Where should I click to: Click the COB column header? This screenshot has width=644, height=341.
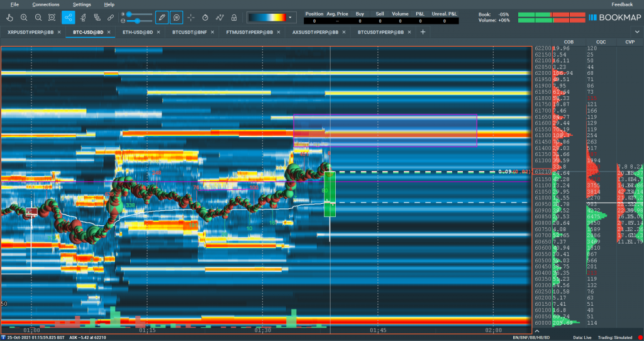click(569, 42)
